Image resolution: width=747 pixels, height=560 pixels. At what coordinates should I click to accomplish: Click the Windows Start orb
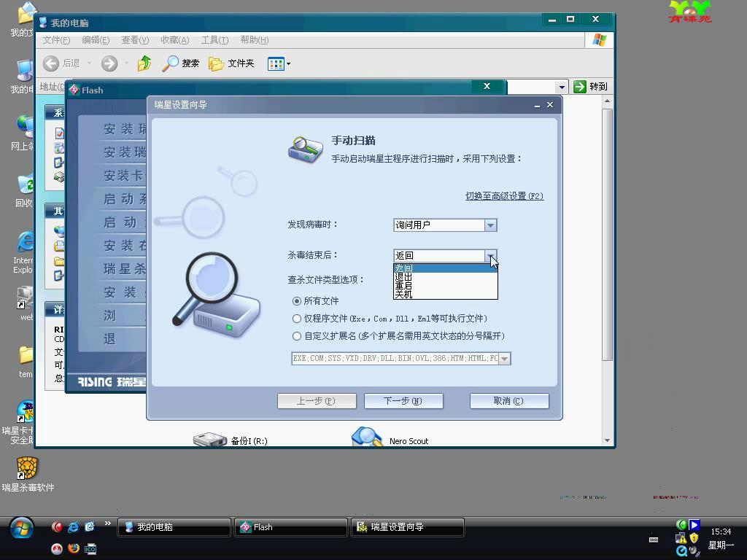pyautogui.click(x=21, y=528)
